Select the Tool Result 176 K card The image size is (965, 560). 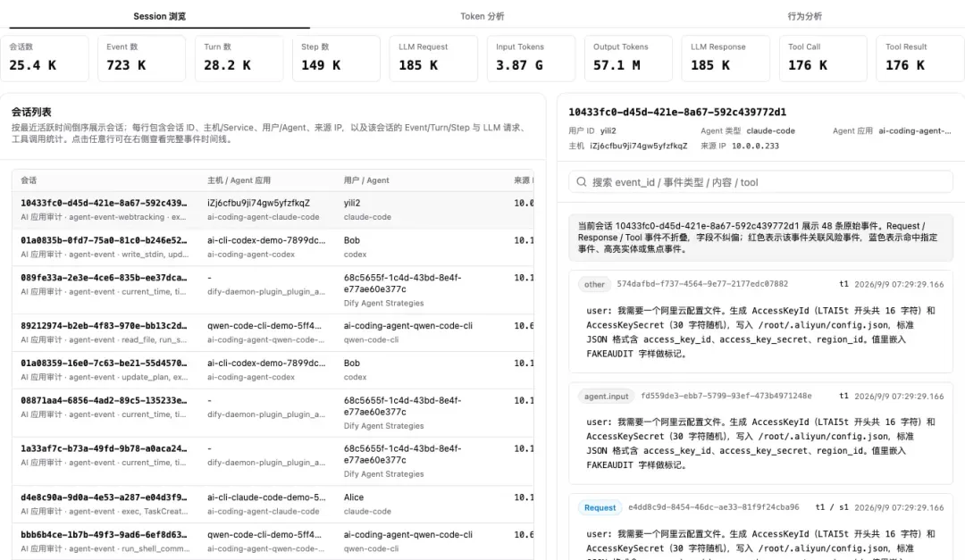920,58
